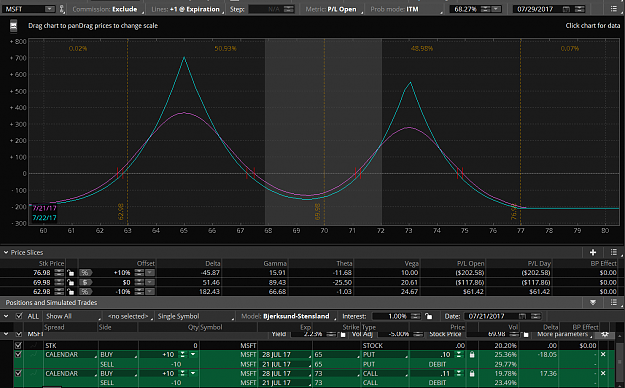Adjust quantity stepper on 65 PUT calendar

tap(183, 355)
